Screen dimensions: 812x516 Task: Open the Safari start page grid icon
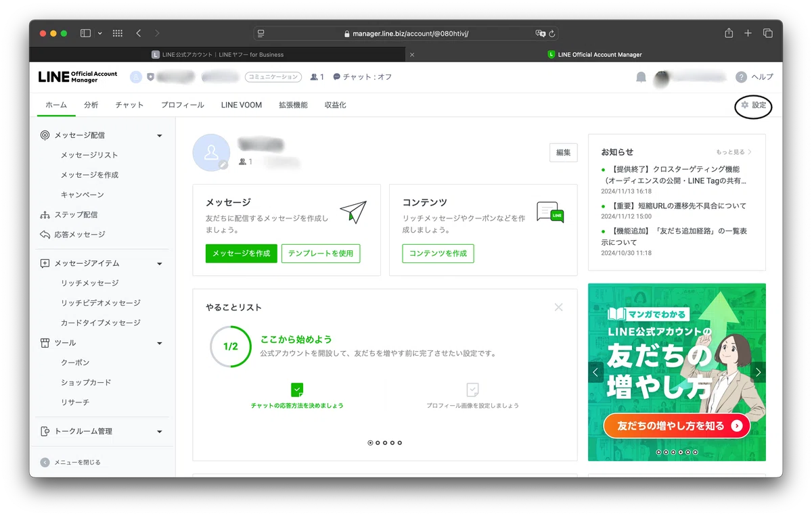click(x=118, y=33)
